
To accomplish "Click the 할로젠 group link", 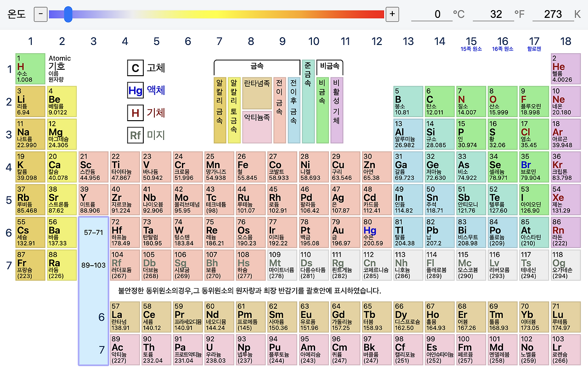I will [x=534, y=49].
